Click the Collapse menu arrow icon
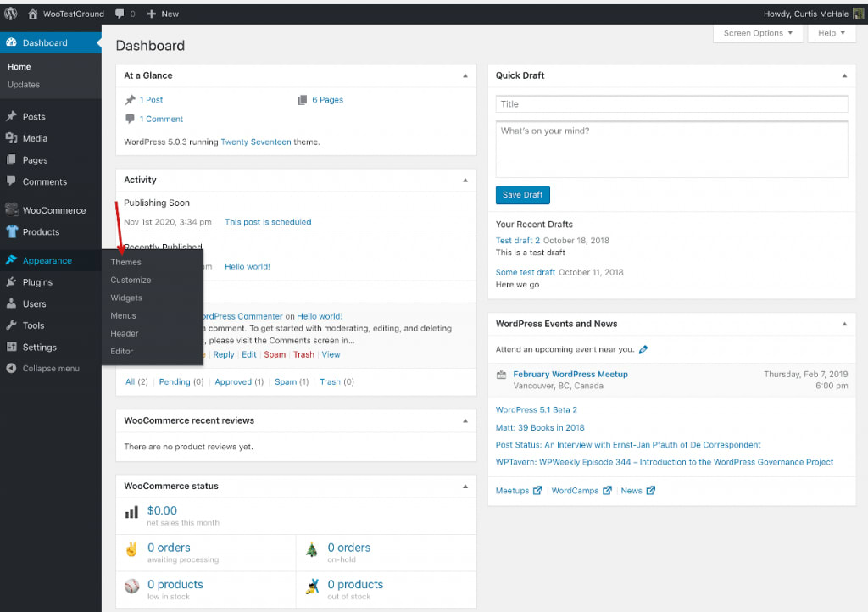Image resolution: width=868 pixels, height=612 pixels. click(11, 368)
